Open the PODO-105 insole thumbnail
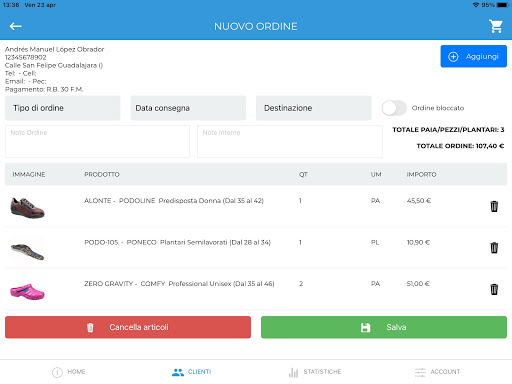 click(27, 251)
